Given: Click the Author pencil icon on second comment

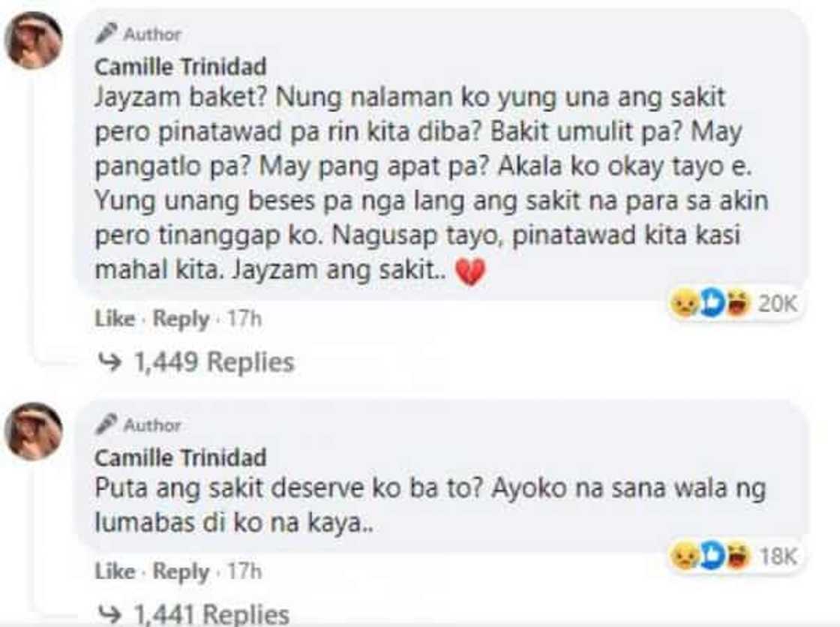Looking at the screenshot, I should click(107, 424).
